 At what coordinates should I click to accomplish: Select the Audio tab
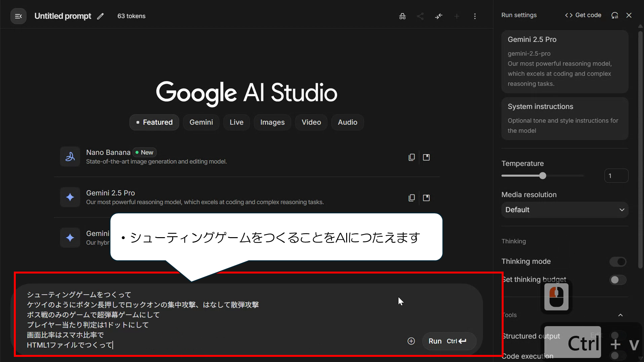pyautogui.click(x=347, y=122)
